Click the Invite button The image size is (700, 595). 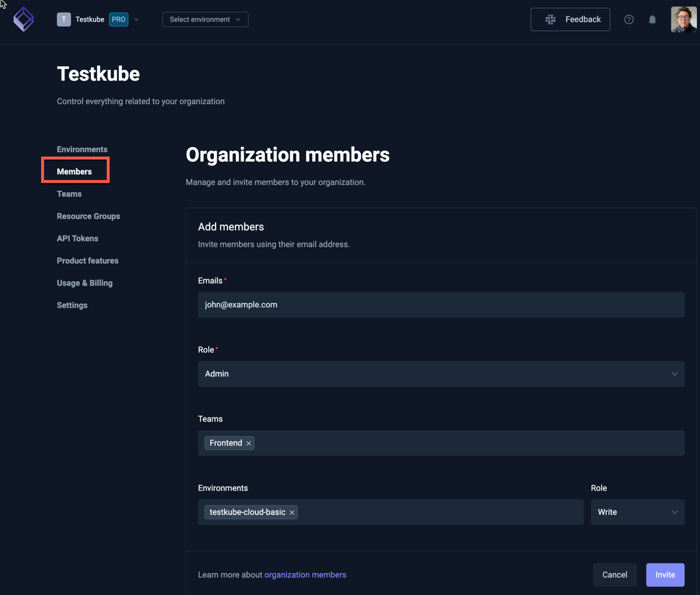point(665,574)
